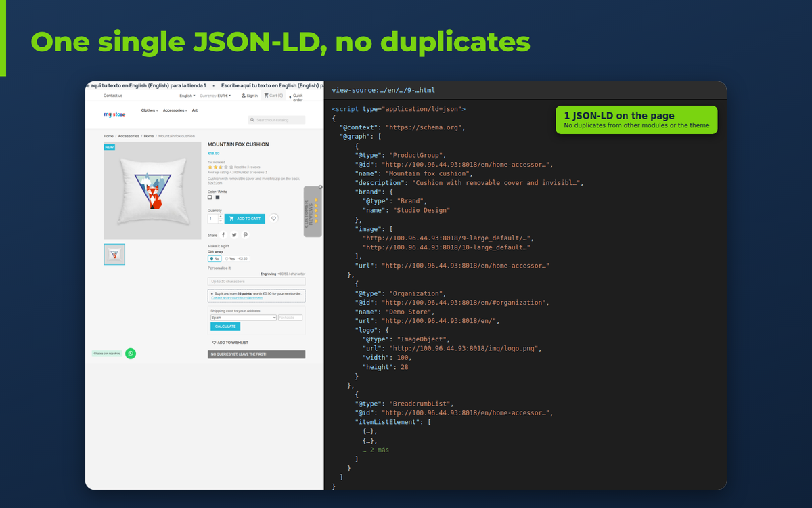812x508 pixels.
Task: Click the "Demo Store" name in code
Action: 409,312
